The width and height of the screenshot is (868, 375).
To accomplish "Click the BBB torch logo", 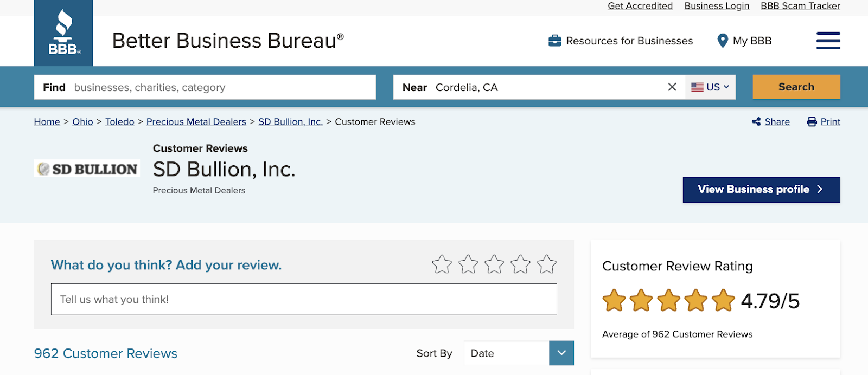I will [x=63, y=33].
